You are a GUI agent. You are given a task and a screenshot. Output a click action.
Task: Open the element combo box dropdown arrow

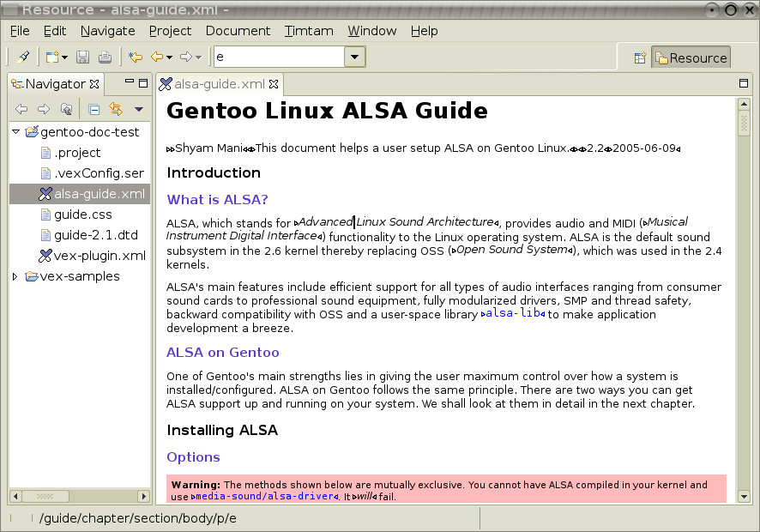[355, 57]
